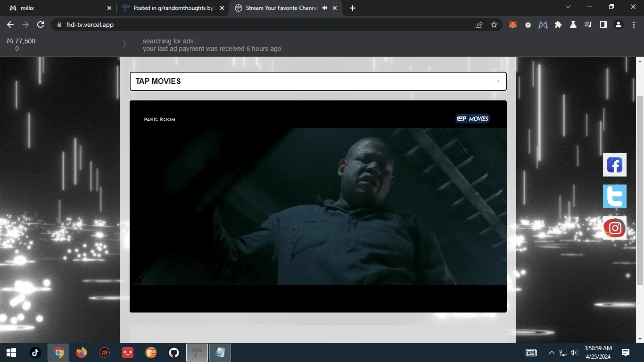Open the MetaMask fox extension
644x362 pixels.
[x=512, y=25]
